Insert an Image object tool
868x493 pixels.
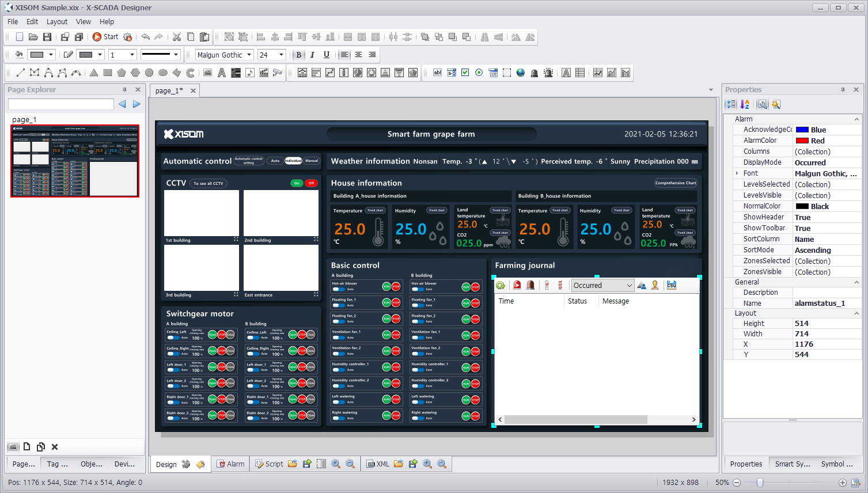click(208, 73)
